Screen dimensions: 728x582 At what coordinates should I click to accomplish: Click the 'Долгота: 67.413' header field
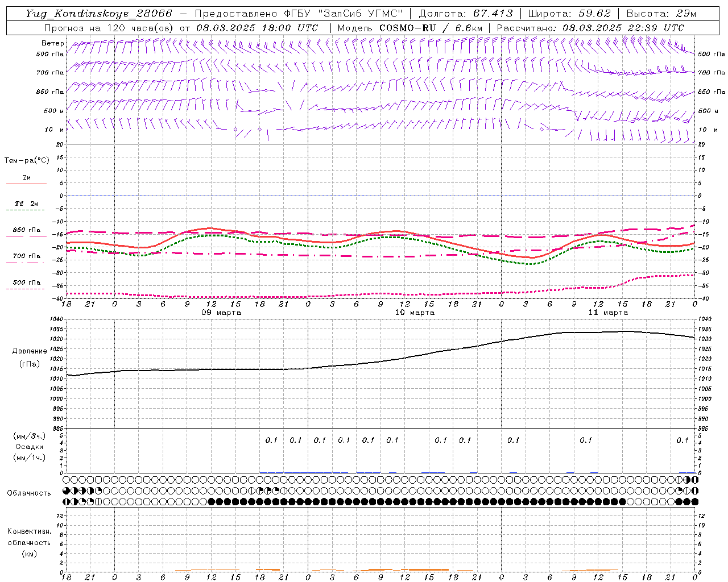[466, 14]
